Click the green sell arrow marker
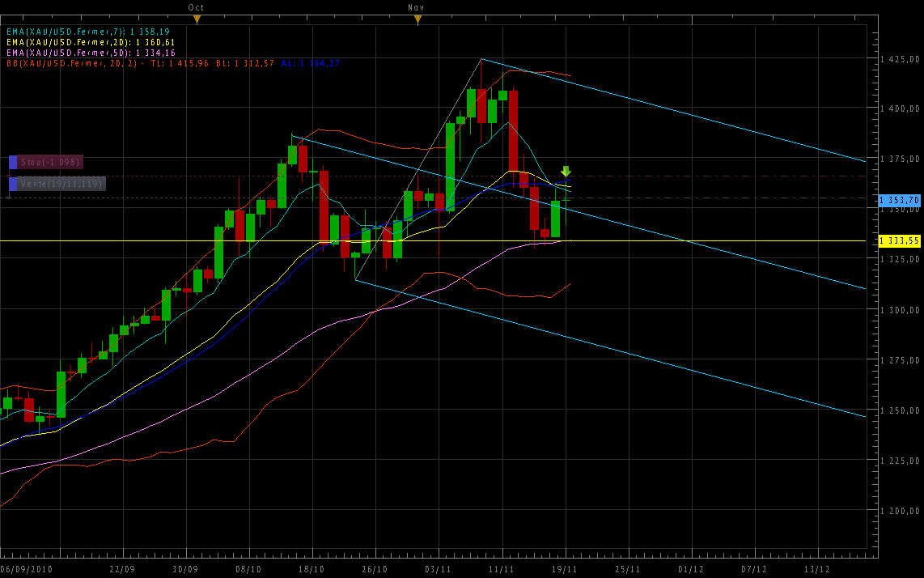The image size is (924, 578). tap(566, 171)
